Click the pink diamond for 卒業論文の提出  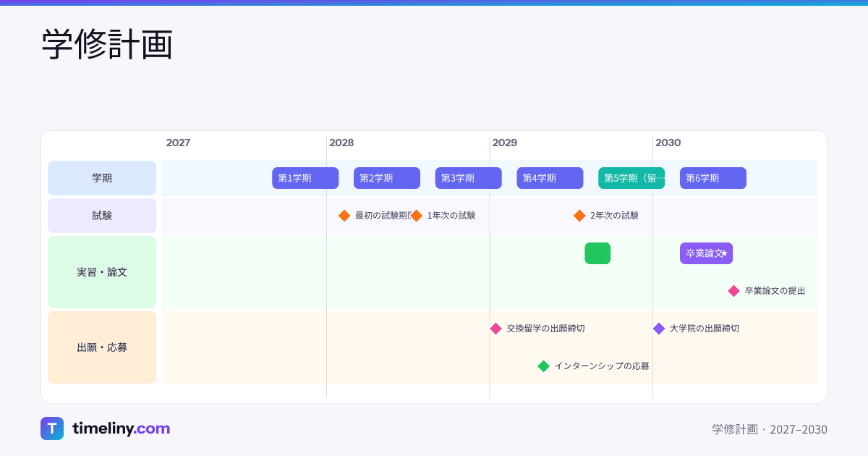tap(733, 291)
